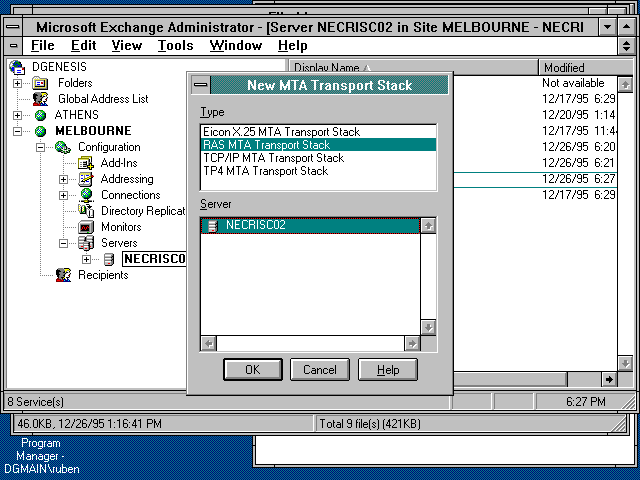
Task: Click Server list scroll down arrow
Action: (x=428, y=327)
